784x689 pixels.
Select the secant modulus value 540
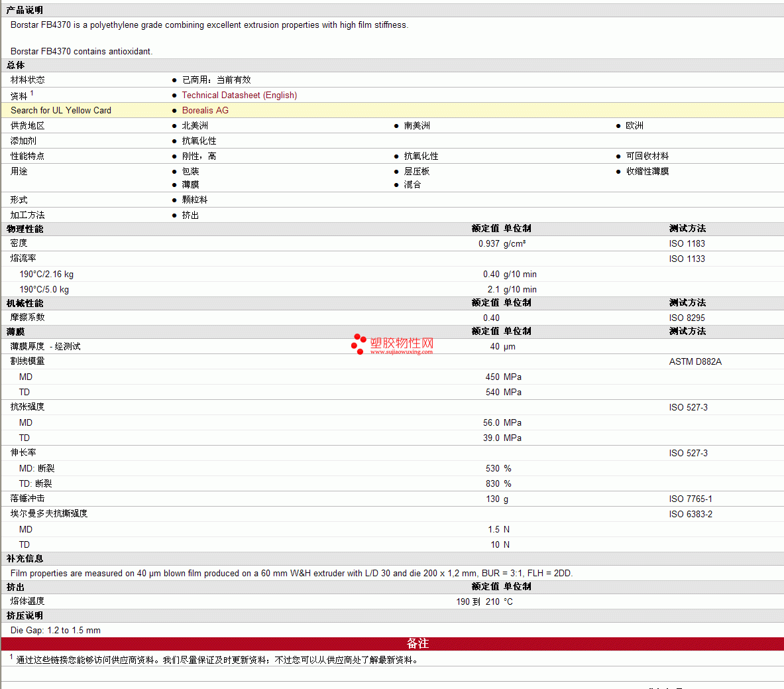[492, 393]
